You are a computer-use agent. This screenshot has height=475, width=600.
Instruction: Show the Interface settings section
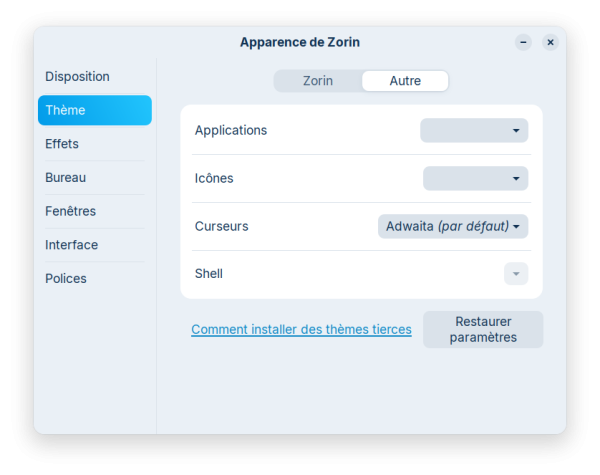[x=72, y=245]
